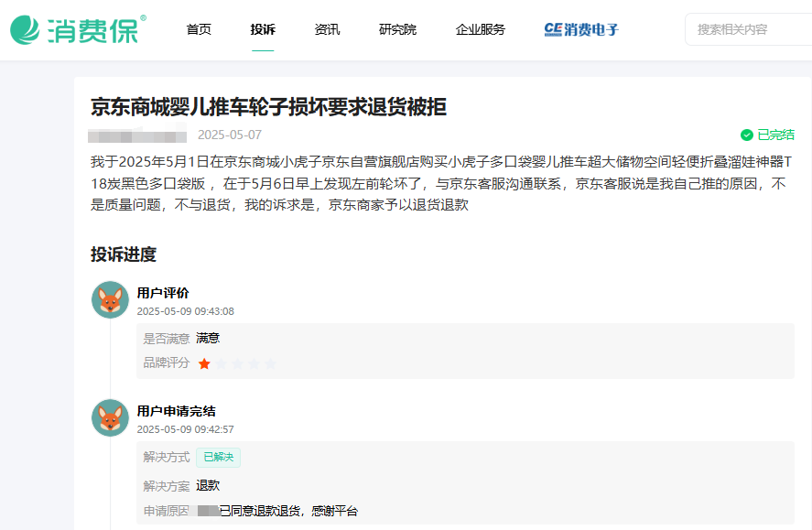Open the CE消费电子 link
Screen dimensions: 812x530
click(x=581, y=29)
